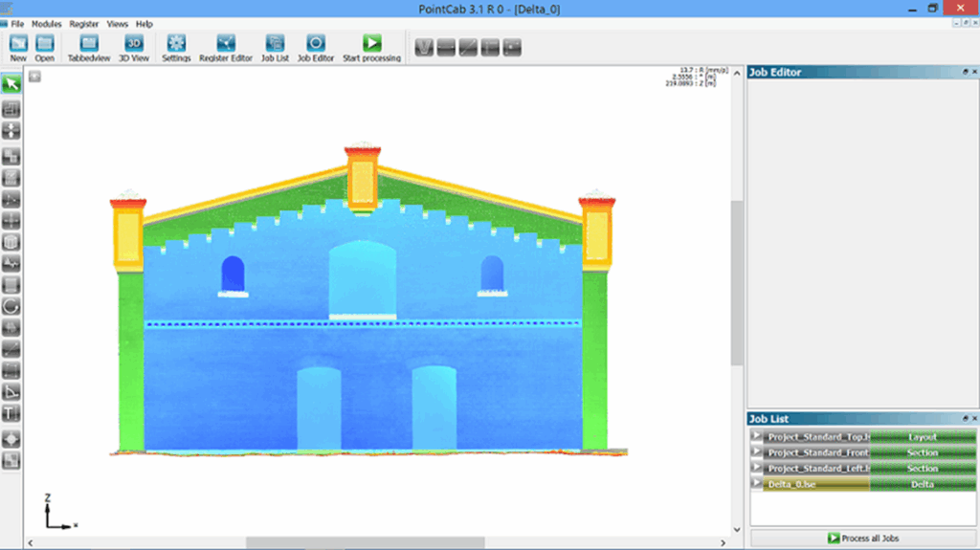Open the Modules menu
The height and width of the screenshot is (550, 980).
[46, 23]
